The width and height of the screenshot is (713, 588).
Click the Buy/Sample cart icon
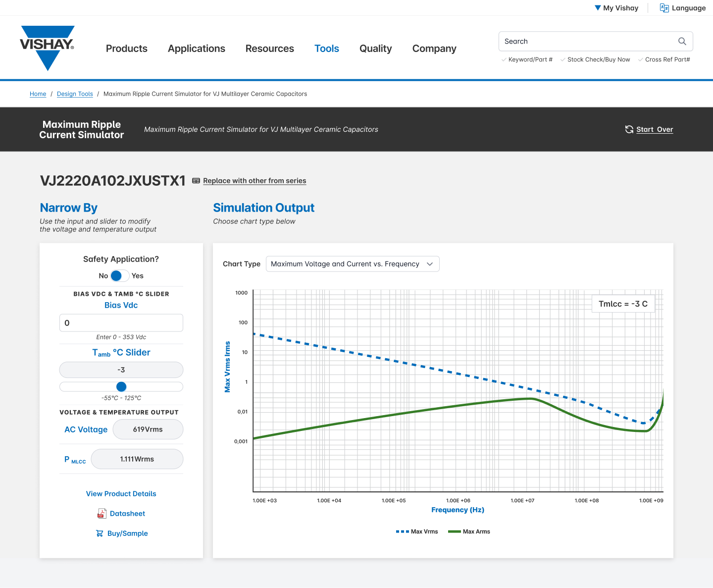click(100, 534)
